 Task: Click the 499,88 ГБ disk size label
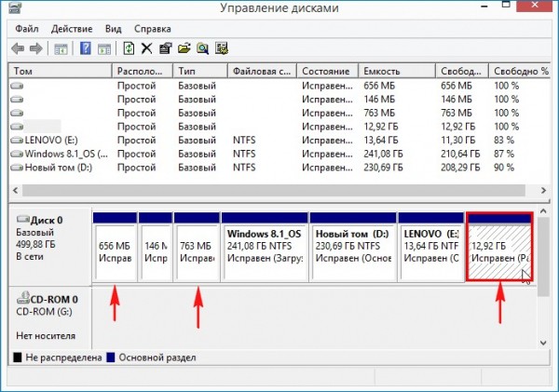(x=35, y=245)
